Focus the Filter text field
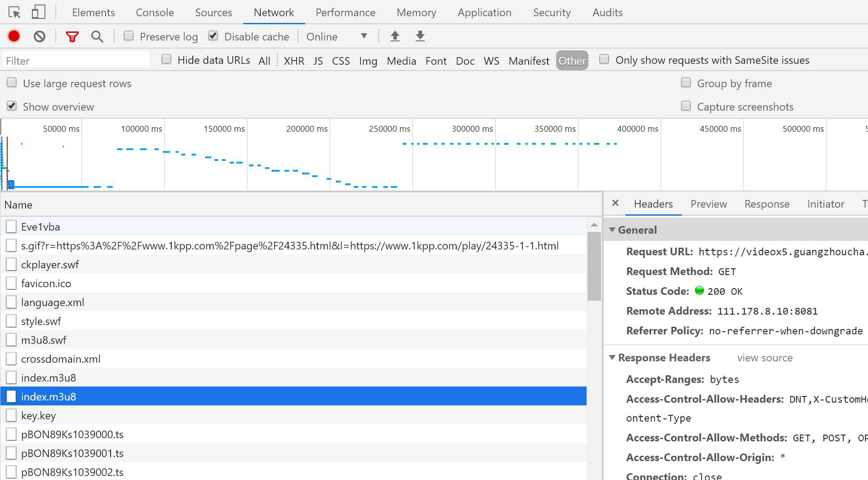This screenshot has height=480, width=868. click(x=76, y=61)
